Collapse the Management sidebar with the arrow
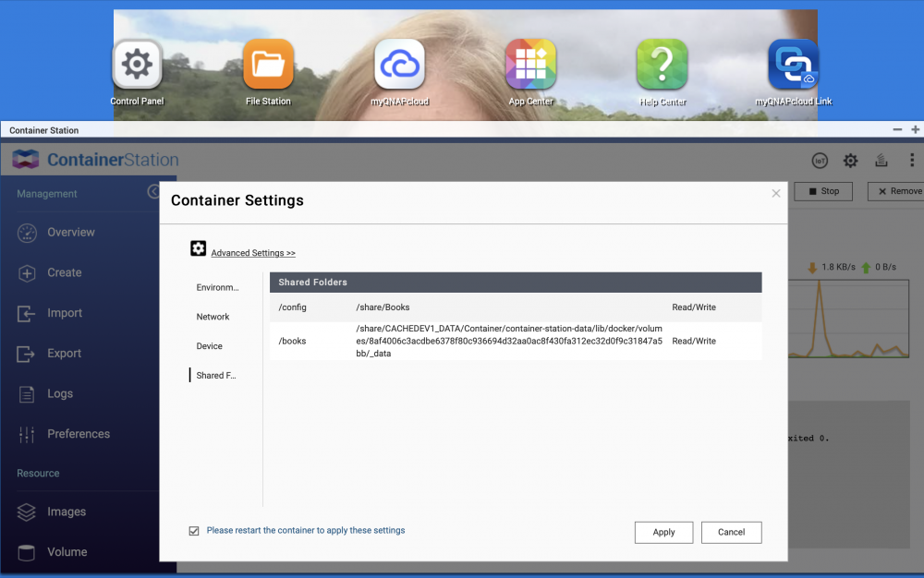The width and height of the screenshot is (924, 578). click(x=153, y=191)
